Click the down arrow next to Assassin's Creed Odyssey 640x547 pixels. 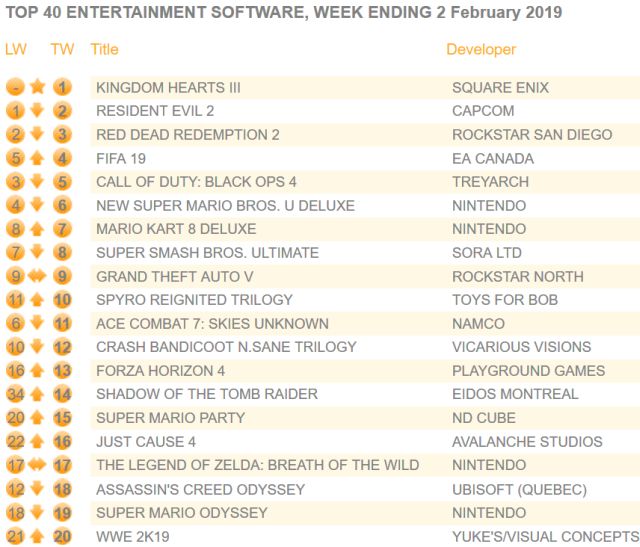point(38,489)
